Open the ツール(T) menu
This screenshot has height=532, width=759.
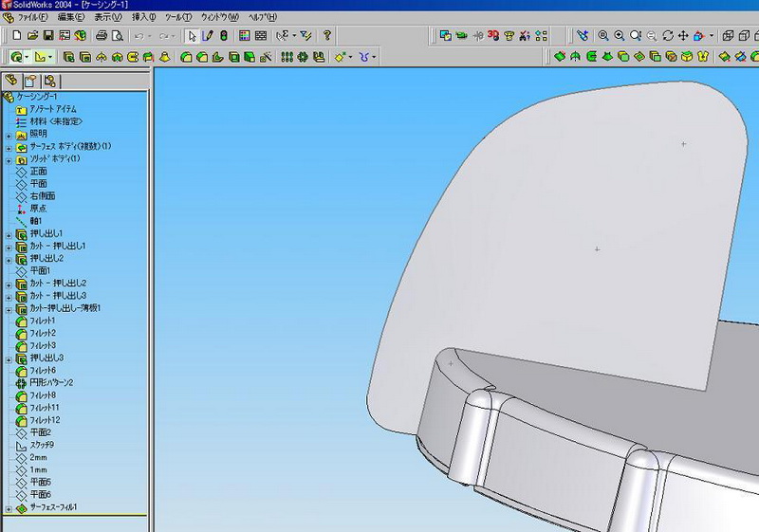pyautogui.click(x=178, y=17)
